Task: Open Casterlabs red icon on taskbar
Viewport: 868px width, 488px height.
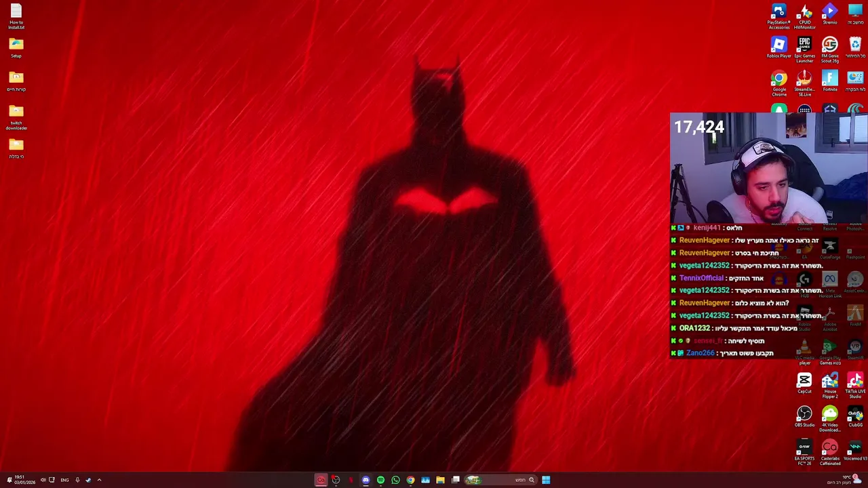Action: (x=321, y=480)
